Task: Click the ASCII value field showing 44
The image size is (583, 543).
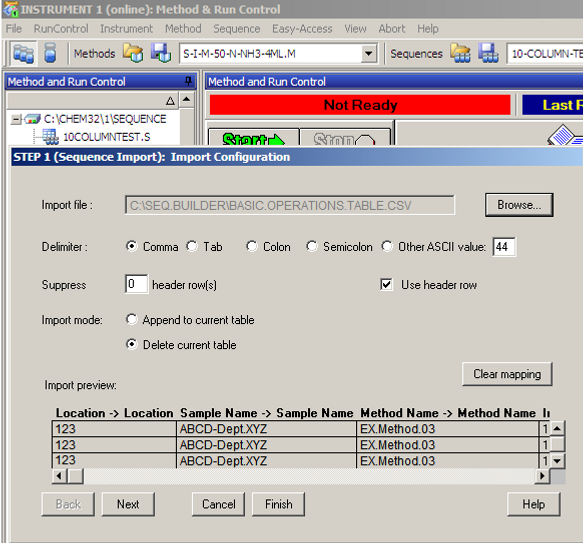Action: pos(504,247)
